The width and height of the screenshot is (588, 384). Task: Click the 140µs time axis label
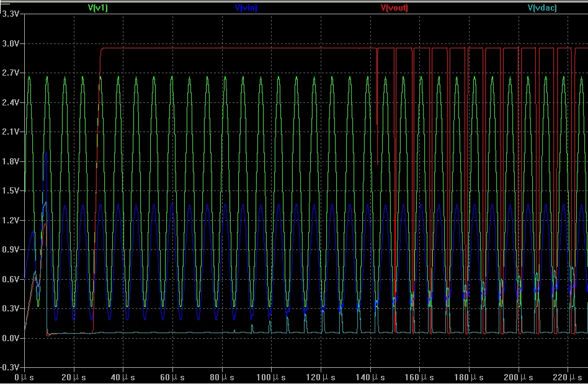tap(370, 377)
